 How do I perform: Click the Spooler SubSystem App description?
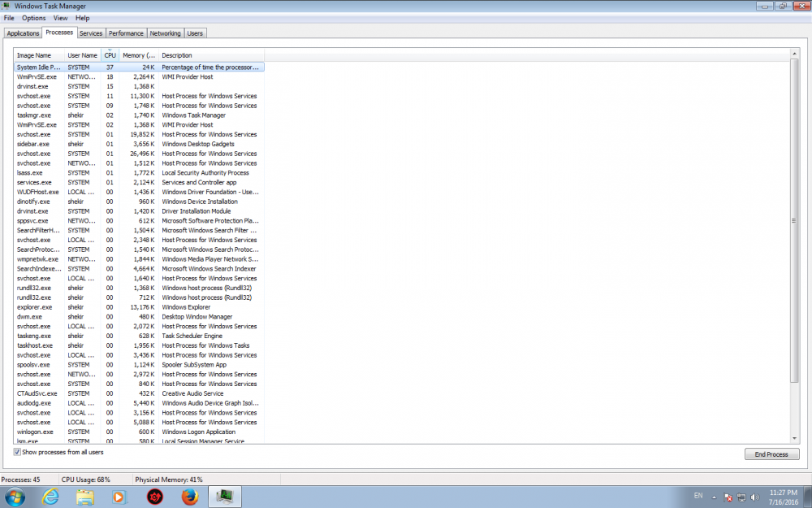194,364
